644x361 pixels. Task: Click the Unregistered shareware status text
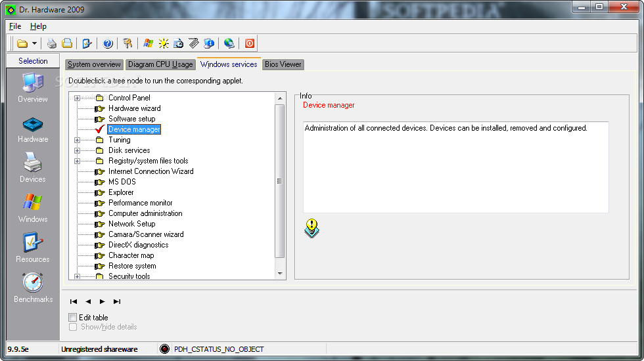(x=99, y=349)
